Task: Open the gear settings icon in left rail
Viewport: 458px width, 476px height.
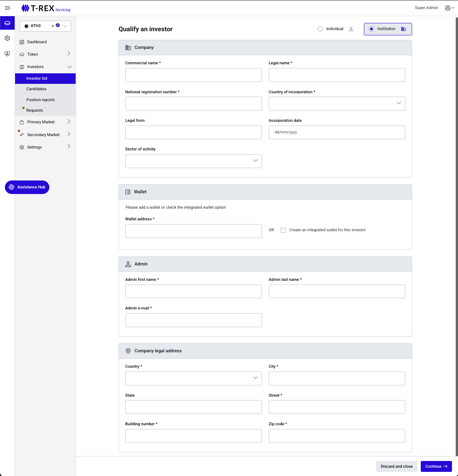Action: click(7, 38)
